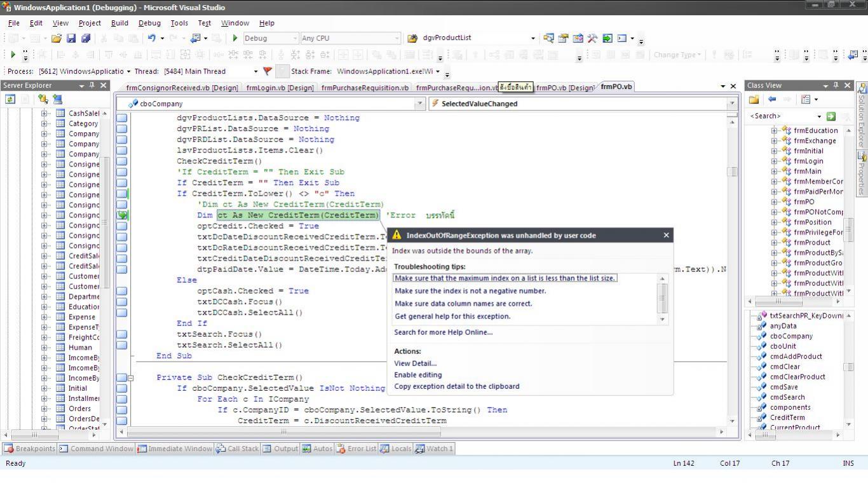This screenshot has height=488, width=868.
Task: Close the IndexOutOfRangeException popup
Action: [x=666, y=235]
